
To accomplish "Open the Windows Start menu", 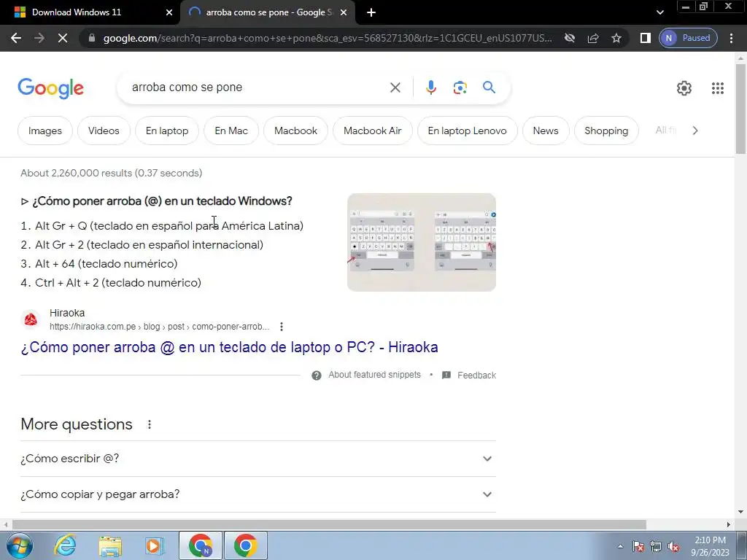I will pos(18,545).
